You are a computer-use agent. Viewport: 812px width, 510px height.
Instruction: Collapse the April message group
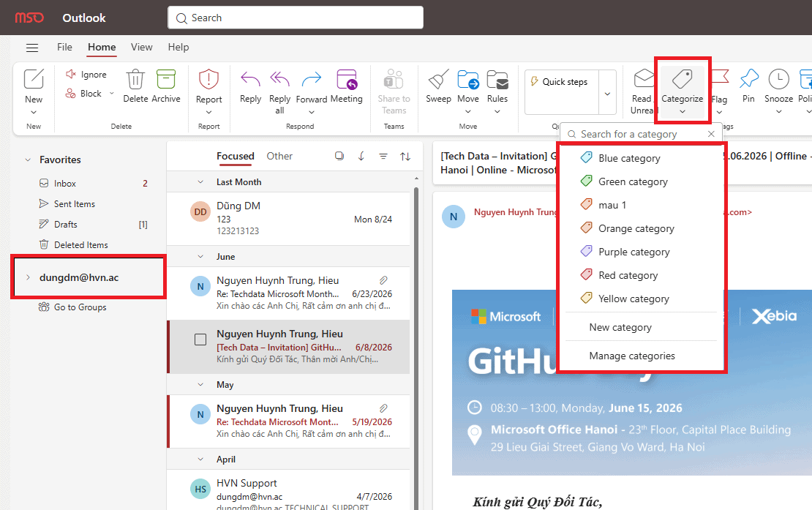click(200, 460)
